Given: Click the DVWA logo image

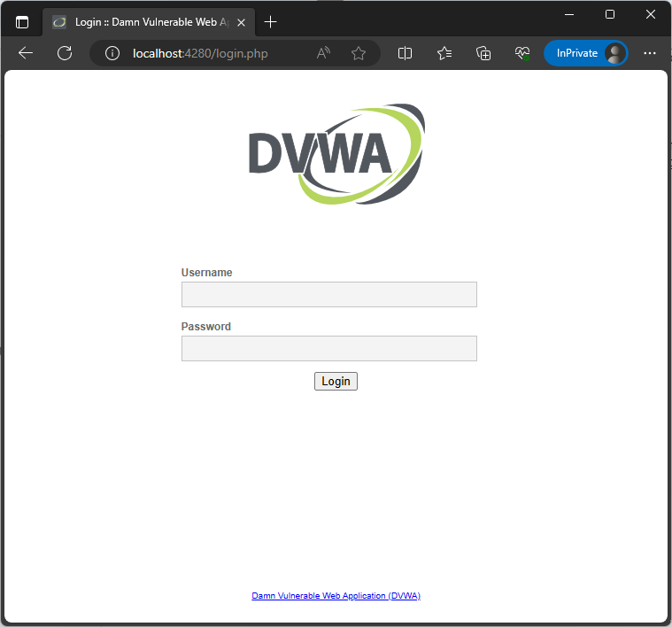Looking at the screenshot, I should point(336,154).
